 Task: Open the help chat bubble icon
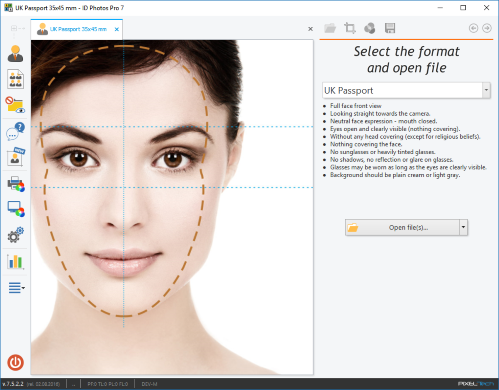pyautogui.click(x=15, y=131)
